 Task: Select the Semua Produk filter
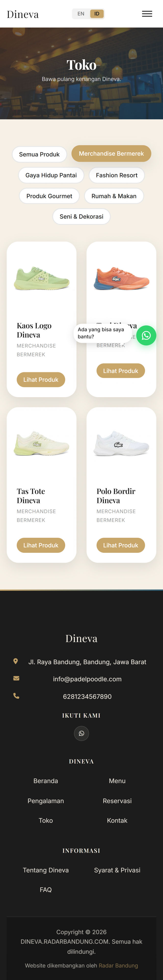(39, 154)
